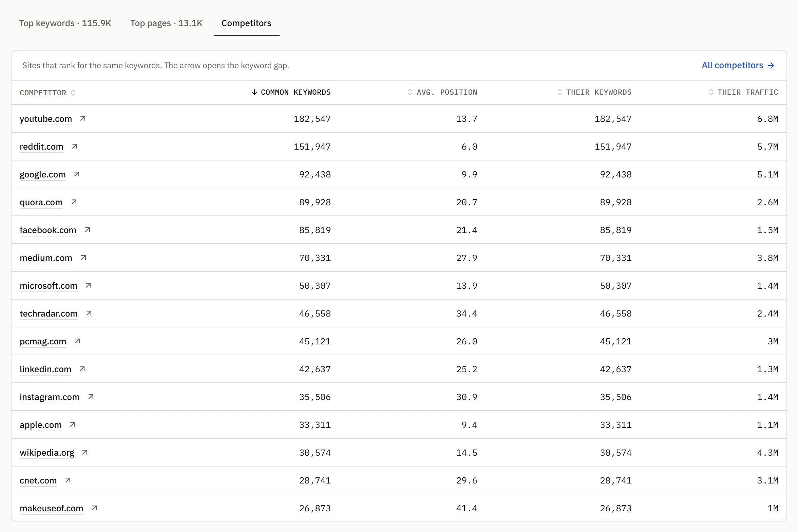Open keyword gap arrow for wikipedia.org

[x=85, y=452]
